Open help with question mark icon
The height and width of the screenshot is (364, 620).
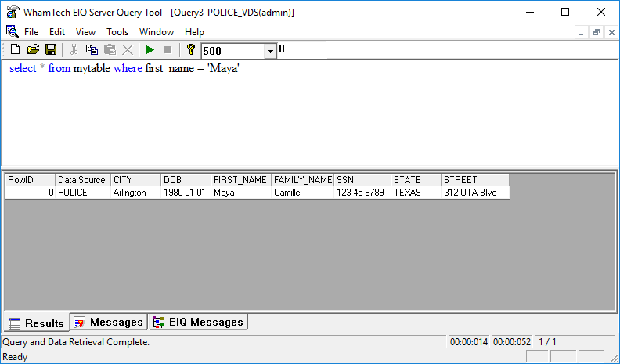click(190, 49)
